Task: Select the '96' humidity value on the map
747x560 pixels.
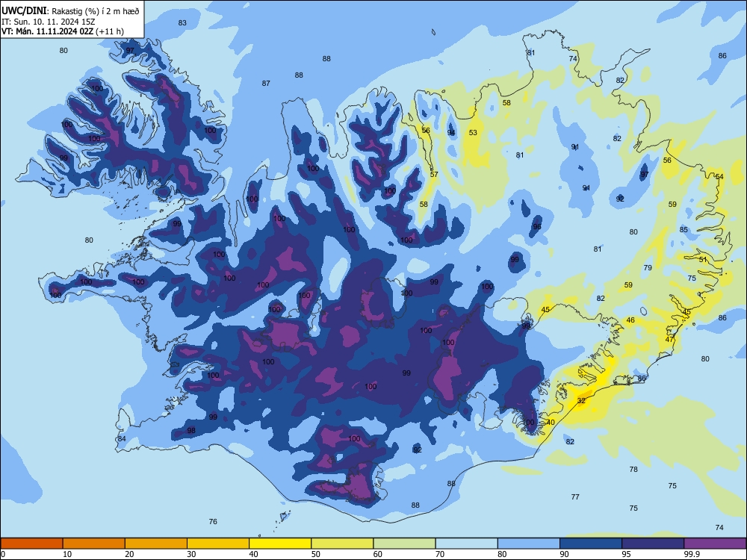Action: point(537,227)
